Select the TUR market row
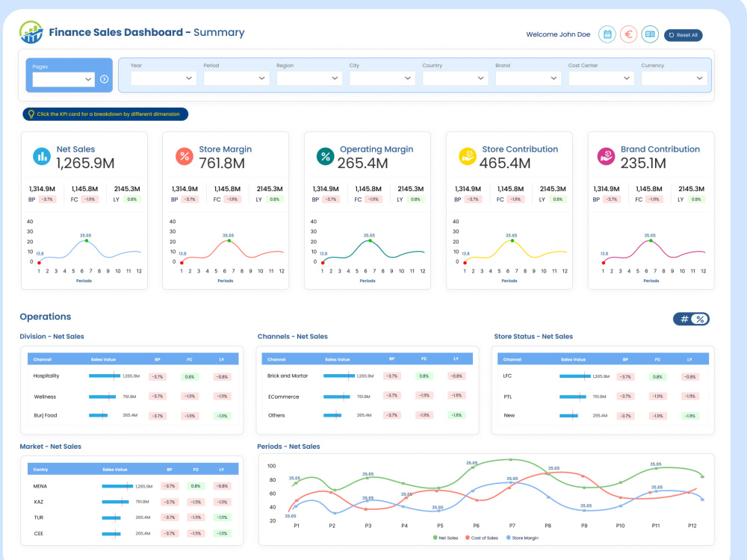The height and width of the screenshot is (560, 747). click(x=132, y=517)
